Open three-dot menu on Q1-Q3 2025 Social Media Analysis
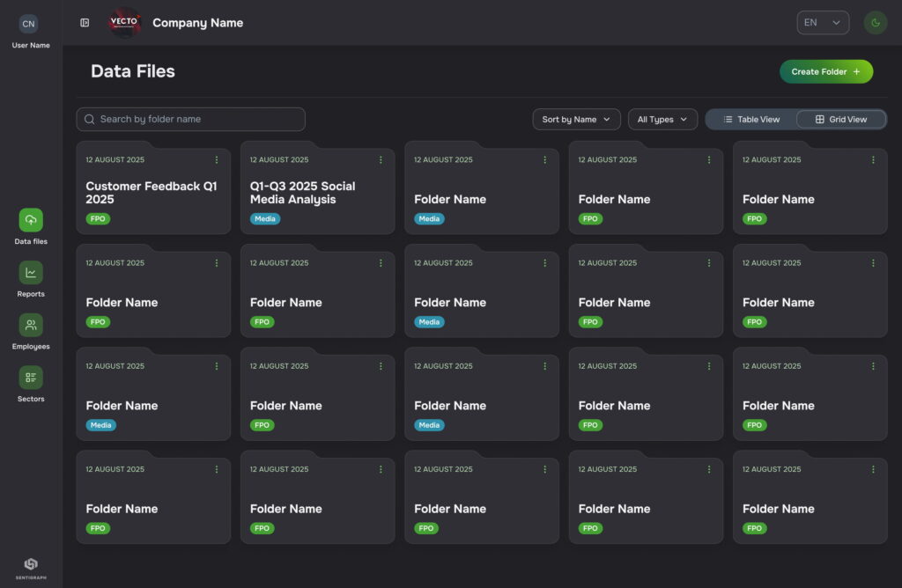This screenshot has height=588, width=902. pyautogui.click(x=381, y=160)
